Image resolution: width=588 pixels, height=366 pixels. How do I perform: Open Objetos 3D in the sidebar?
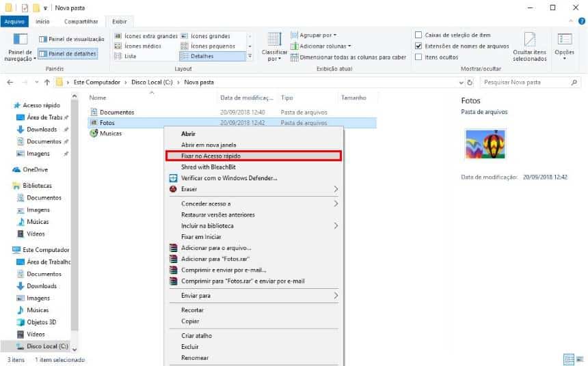pyautogui.click(x=41, y=322)
